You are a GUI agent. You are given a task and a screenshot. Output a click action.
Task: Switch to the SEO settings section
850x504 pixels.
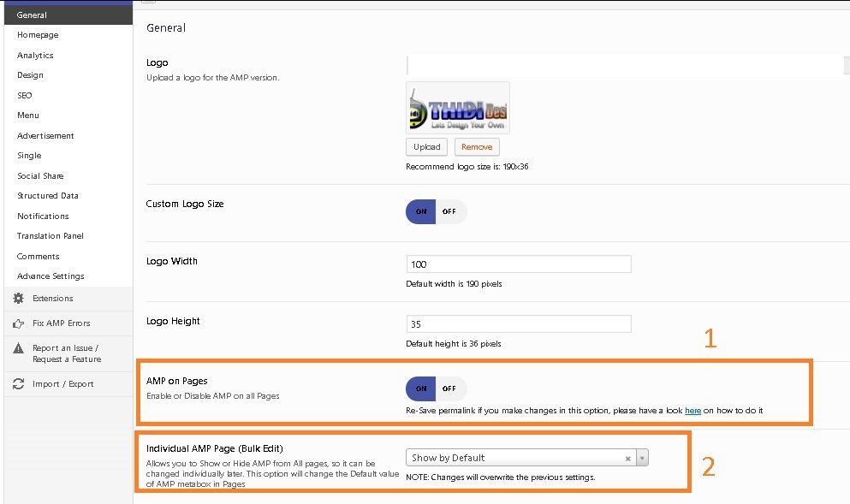coord(25,96)
